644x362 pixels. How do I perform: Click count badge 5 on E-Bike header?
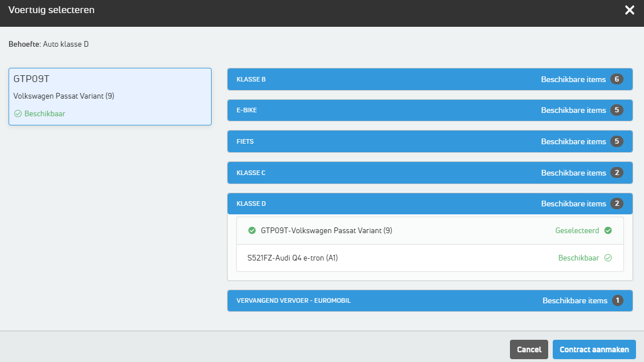(616, 110)
